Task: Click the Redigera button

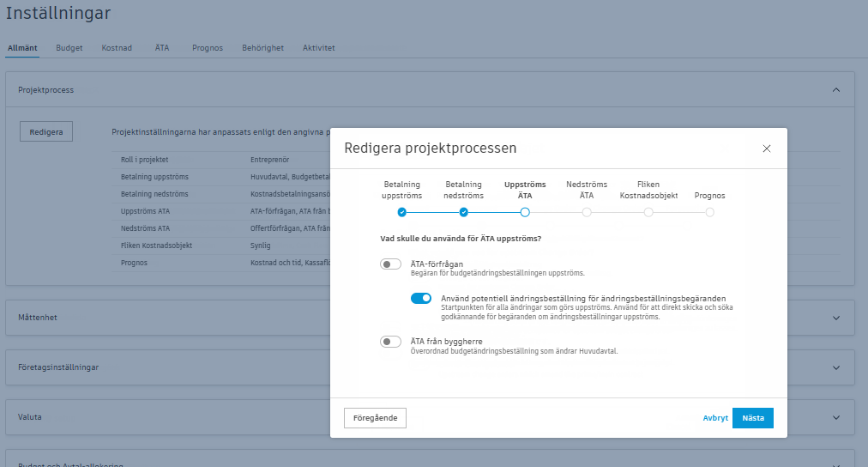Action: click(46, 132)
